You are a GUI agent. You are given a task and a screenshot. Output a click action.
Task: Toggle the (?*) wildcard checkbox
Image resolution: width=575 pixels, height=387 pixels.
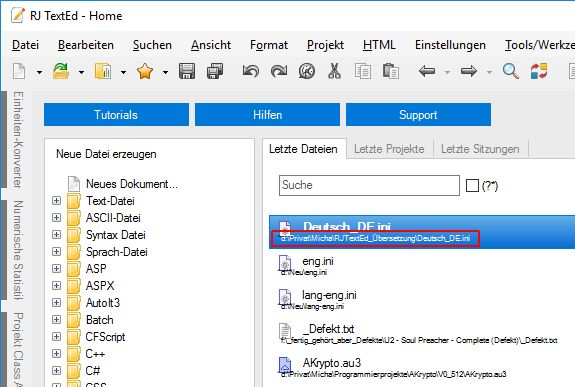[x=472, y=185]
